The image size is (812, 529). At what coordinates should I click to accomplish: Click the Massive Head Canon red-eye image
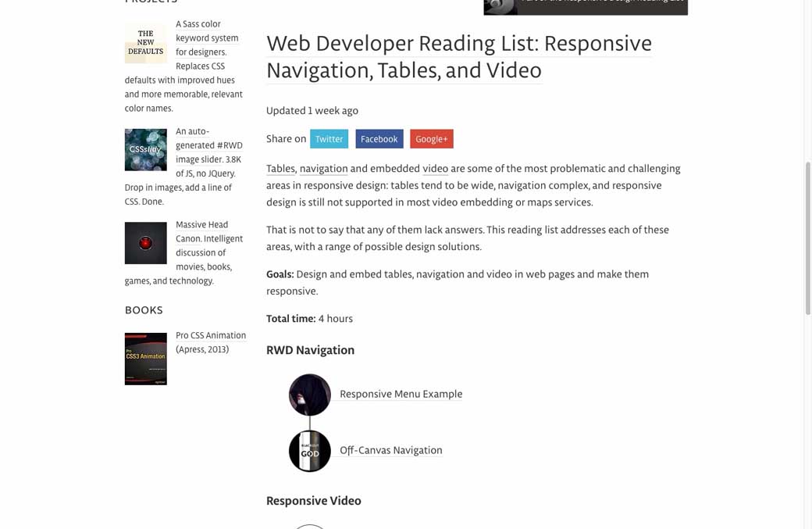145,243
